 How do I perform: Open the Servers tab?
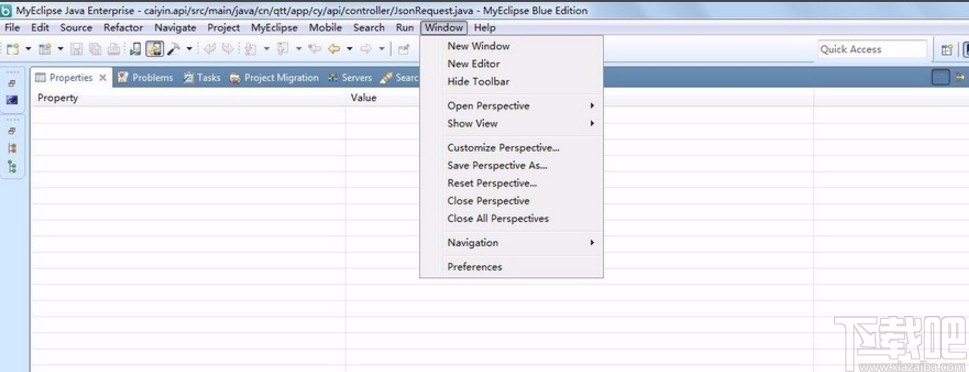[x=350, y=78]
